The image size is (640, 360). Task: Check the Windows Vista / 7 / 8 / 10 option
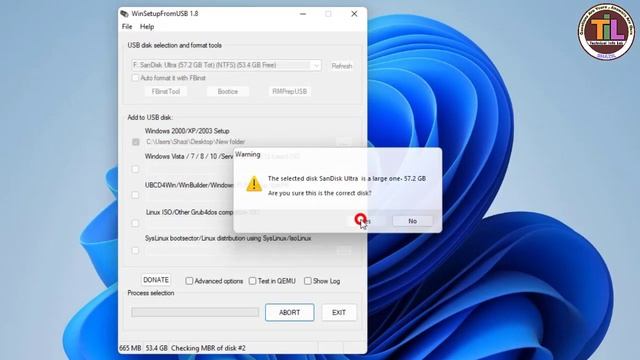pos(135,169)
